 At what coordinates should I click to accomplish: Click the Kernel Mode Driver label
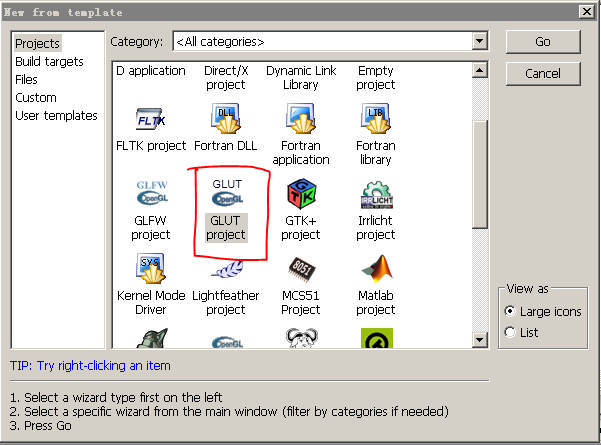point(151,303)
